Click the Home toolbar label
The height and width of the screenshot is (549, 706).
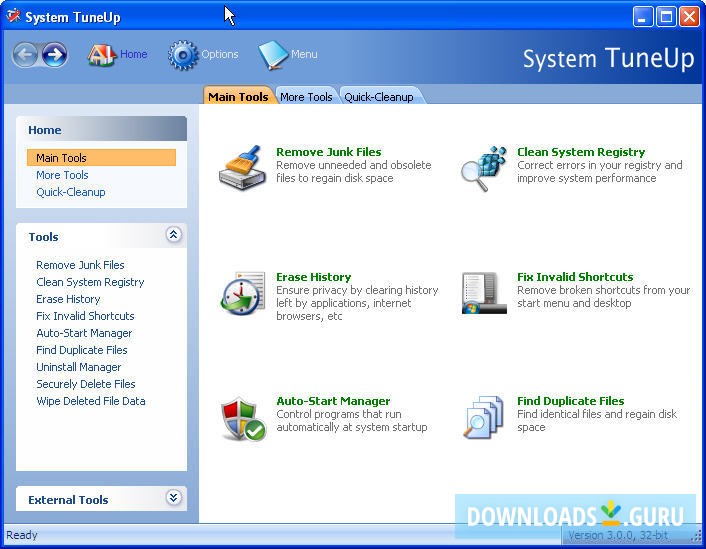point(133,54)
